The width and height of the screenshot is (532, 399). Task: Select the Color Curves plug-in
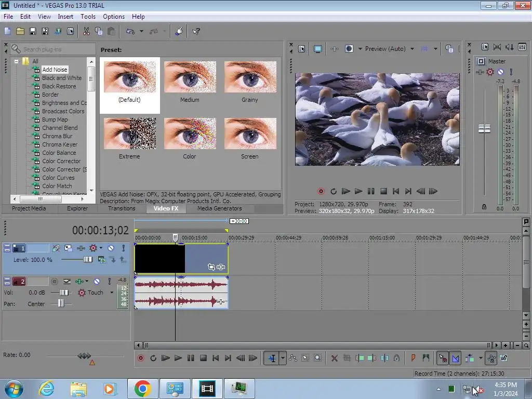coord(58,178)
